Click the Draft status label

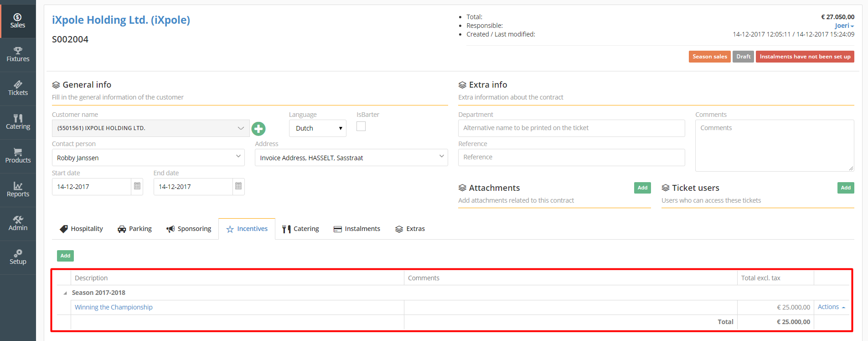tap(743, 57)
